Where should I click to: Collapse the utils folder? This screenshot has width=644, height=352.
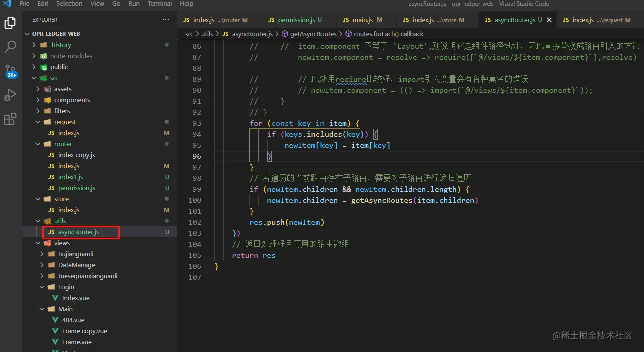(x=60, y=221)
